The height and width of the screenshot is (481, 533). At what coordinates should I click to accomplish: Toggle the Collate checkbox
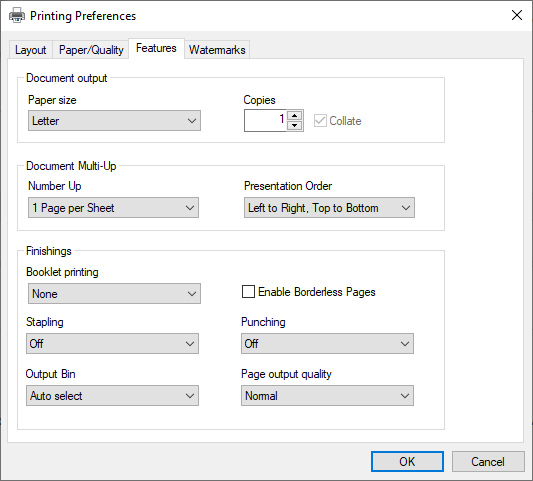[320, 121]
